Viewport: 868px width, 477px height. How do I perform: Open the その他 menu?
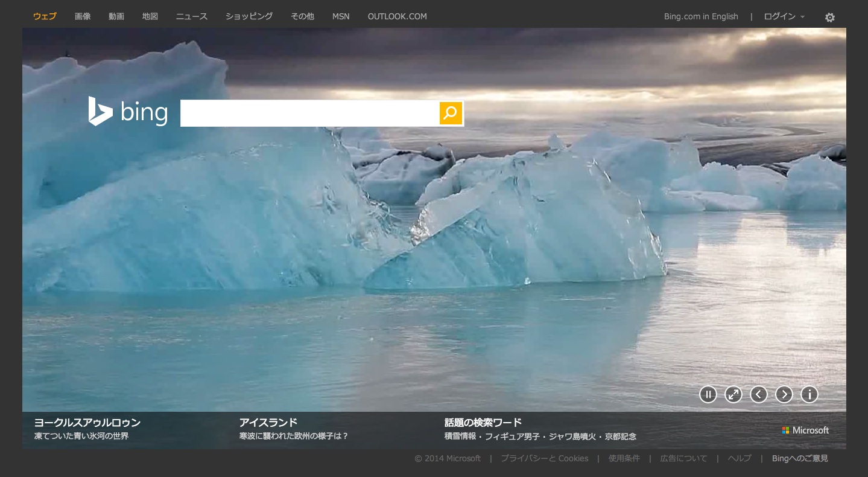[x=302, y=16]
